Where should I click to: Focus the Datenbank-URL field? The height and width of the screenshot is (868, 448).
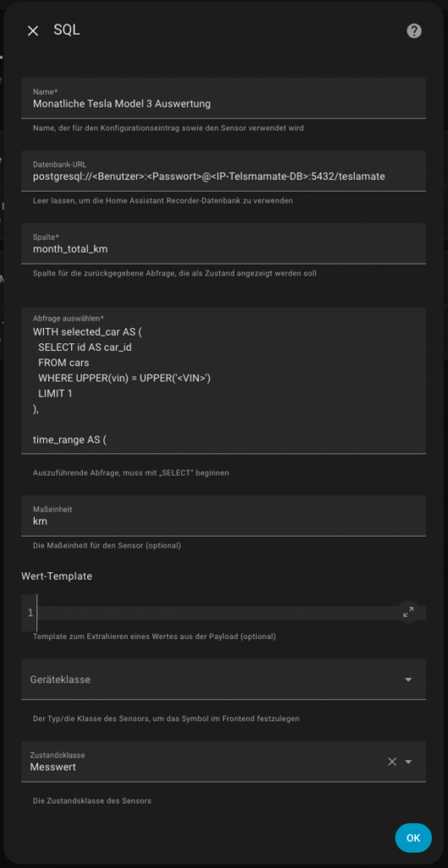point(224,170)
